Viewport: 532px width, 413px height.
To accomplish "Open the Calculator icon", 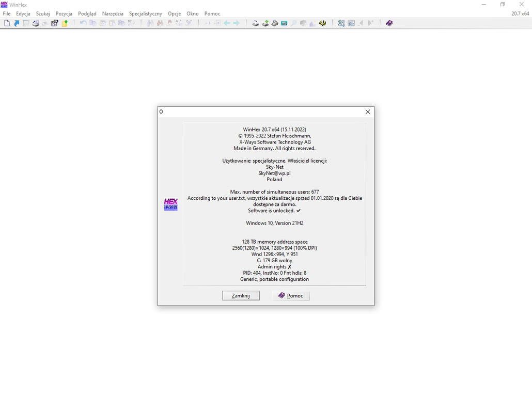I will pos(284,23).
